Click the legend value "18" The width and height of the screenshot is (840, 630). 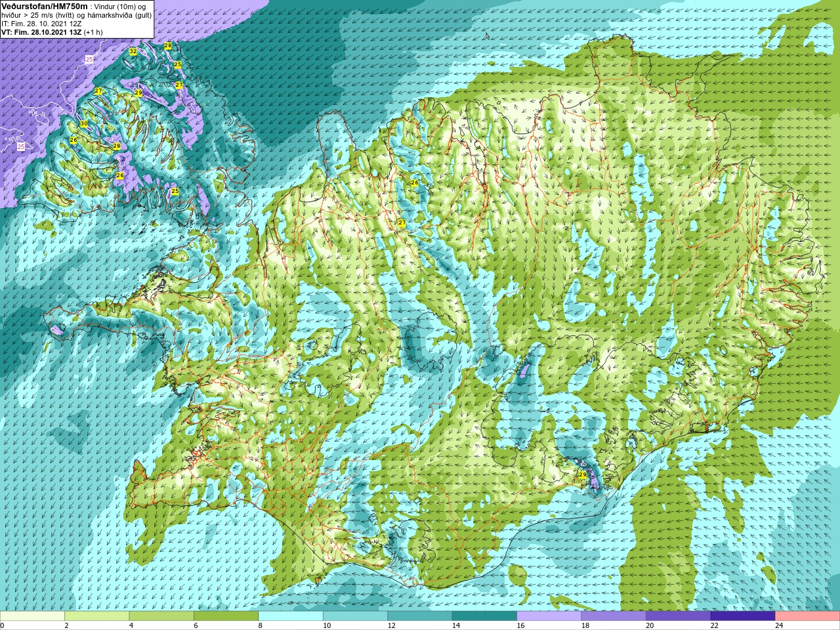585,625
